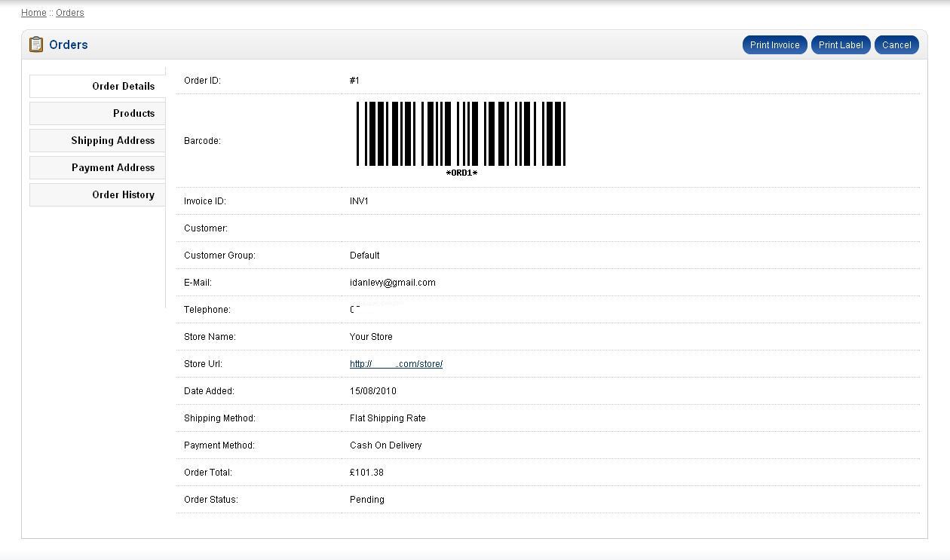The image size is (950, 560).
Task: Cancel the order view
Action: (x=896, y=45)
